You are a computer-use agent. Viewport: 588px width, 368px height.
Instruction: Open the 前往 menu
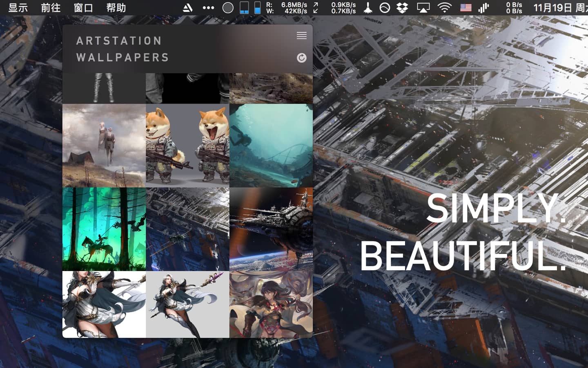51,7
